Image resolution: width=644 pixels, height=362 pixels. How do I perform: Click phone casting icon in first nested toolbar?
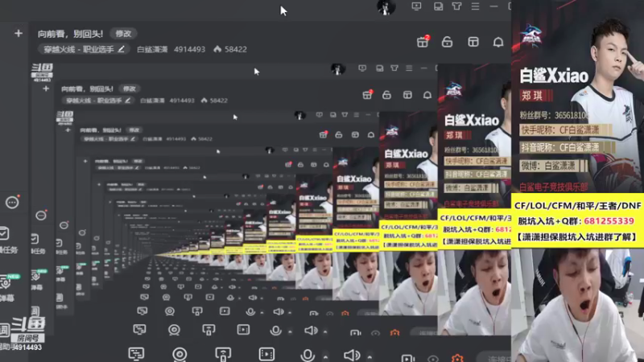click(x=208, y=330)
